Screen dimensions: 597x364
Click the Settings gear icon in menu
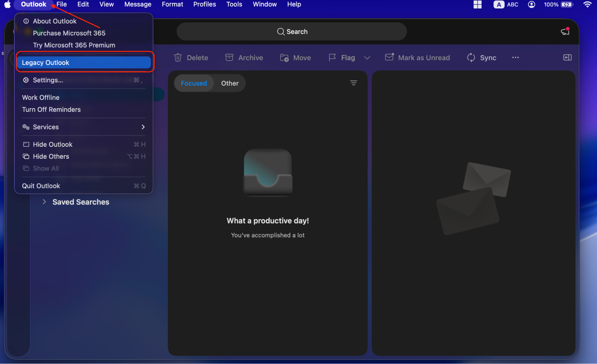tap(26, 80)
